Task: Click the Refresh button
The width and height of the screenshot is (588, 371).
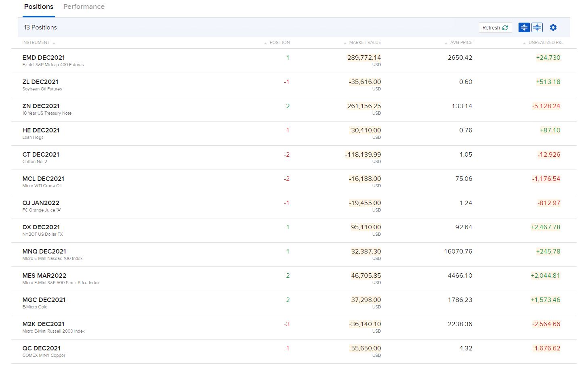Action: point(495,27)
